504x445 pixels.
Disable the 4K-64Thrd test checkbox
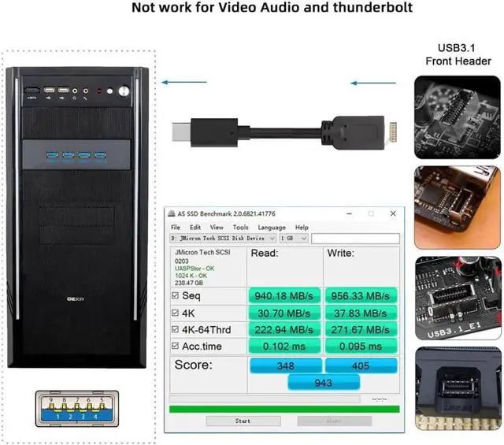[x=176, y=329]
